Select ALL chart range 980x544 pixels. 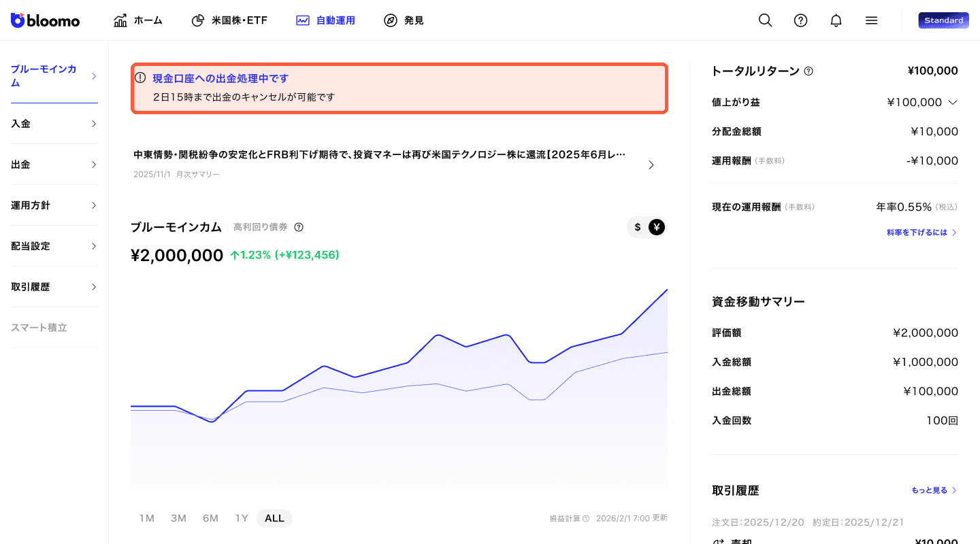pos(274,518)
